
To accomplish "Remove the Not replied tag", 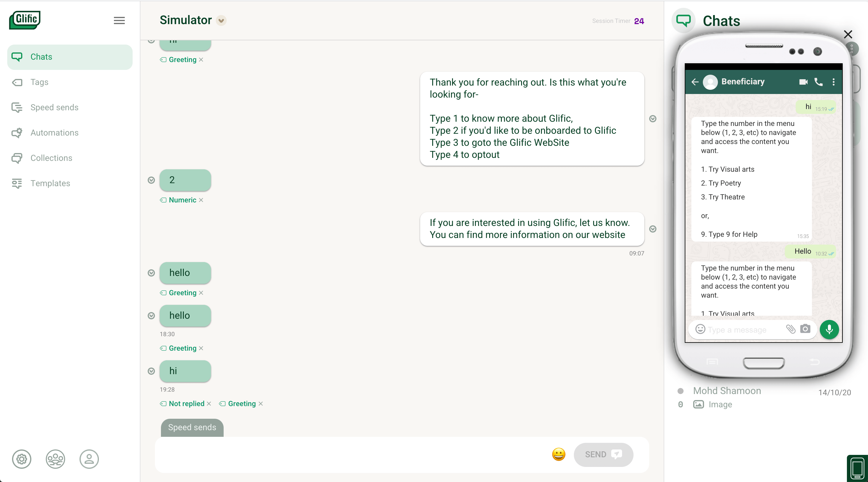I will pyautogui.click(x=209, y=403).
